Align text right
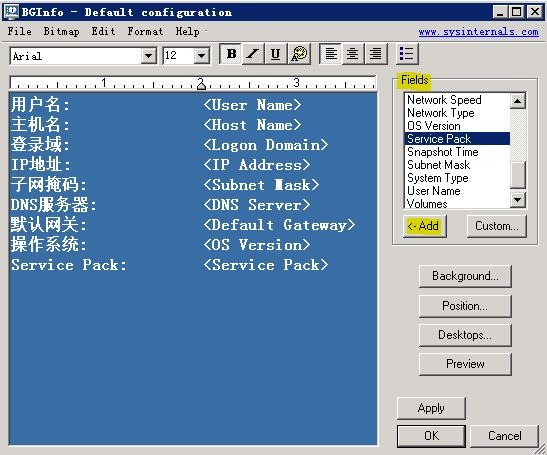Viewport: 547px width, 455px height. (x=376, y=54)
